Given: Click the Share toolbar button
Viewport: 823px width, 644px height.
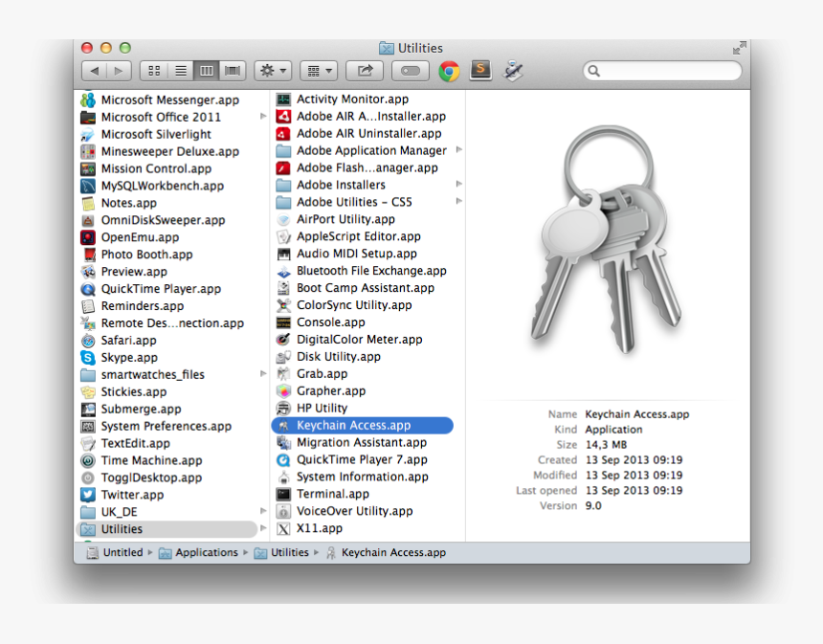Looking at the screenshot, I should [x=365, y=71].
